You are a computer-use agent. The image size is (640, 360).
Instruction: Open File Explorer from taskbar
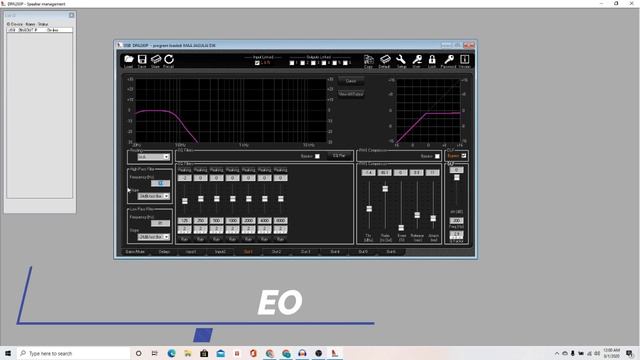(188, 353)
